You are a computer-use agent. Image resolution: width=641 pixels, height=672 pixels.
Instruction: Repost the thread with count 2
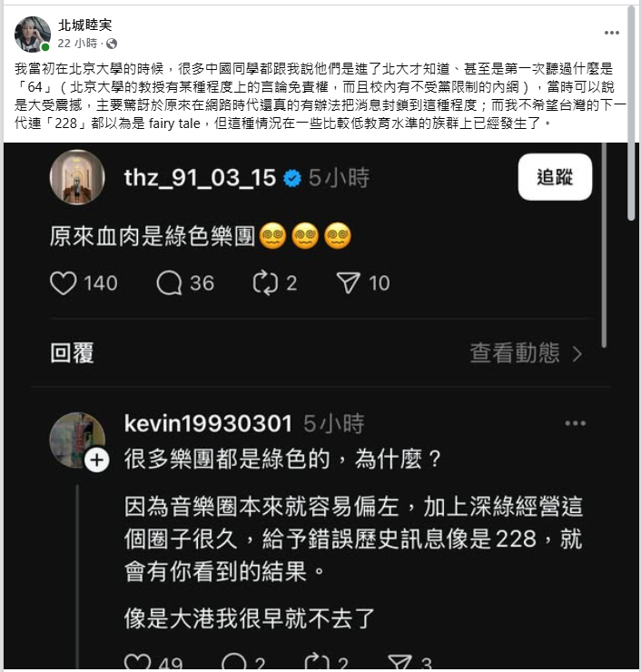265,283
